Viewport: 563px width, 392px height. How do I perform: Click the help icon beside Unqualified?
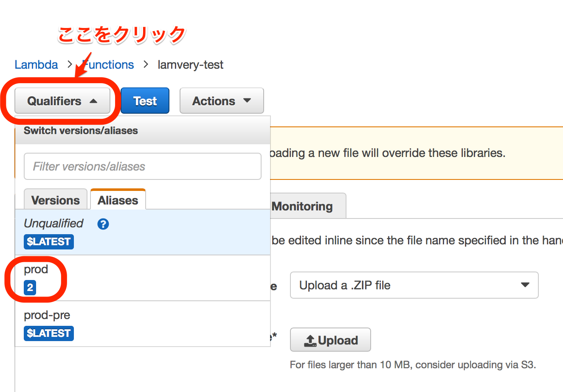pyautogui.click(x=103, y=224)
